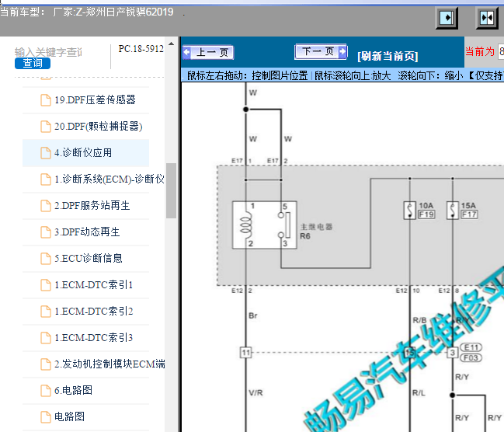Click file icon beside 1.ECM-DTC索引3
504x432 pixels.
(x=46, y=337)
